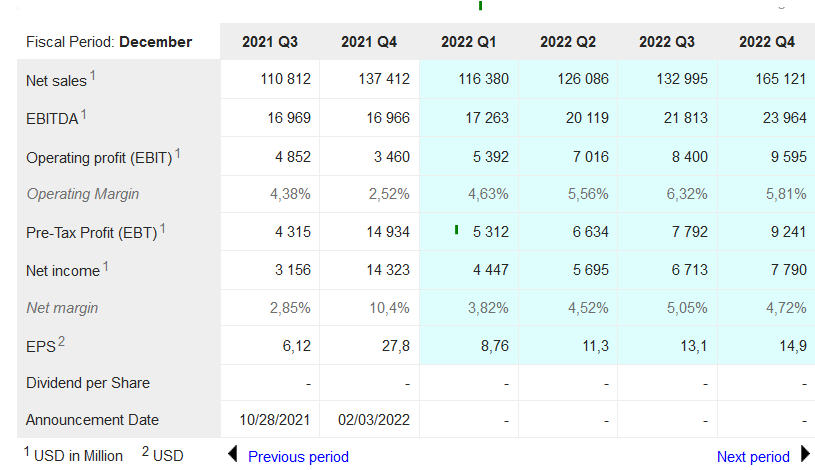Image resolution: width=815 pixels, height=470 pixels.
Task: Select the 2021 Q3 column header
Action: tap(270, 42)
